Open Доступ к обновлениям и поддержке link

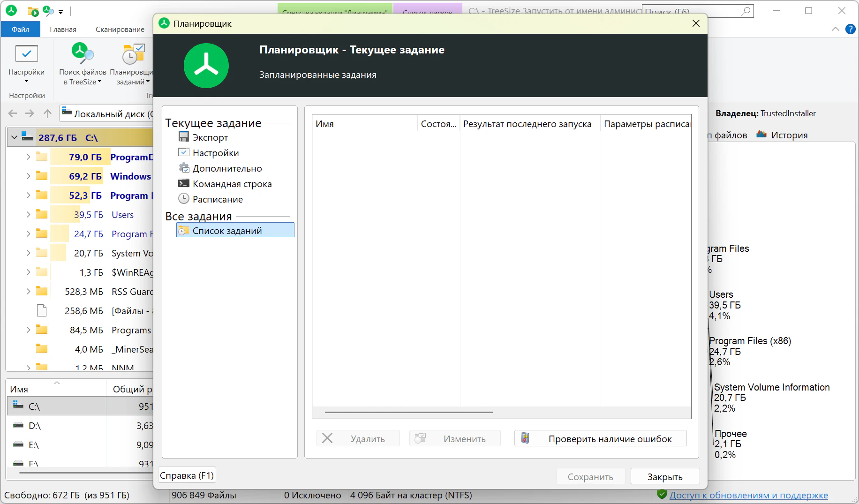point(748,495)
